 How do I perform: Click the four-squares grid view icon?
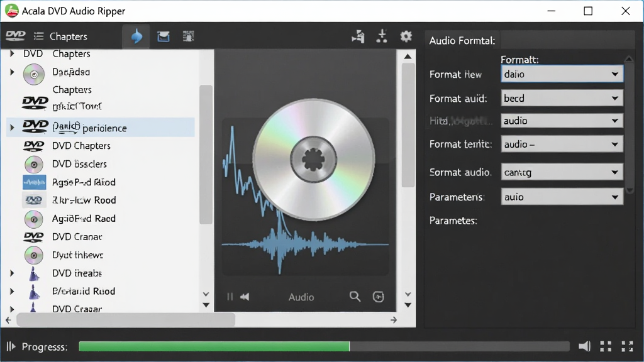606,346
